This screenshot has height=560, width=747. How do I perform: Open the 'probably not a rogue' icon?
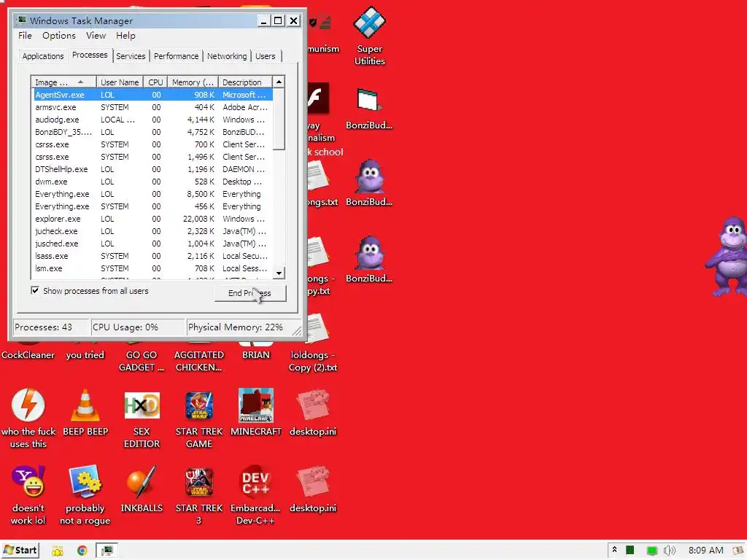(85, 495)
